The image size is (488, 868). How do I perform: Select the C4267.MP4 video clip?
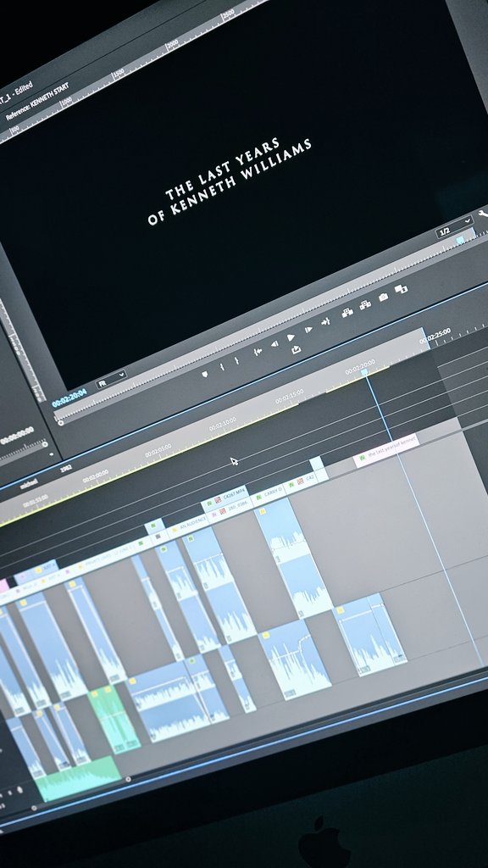(x=225, y=499)
